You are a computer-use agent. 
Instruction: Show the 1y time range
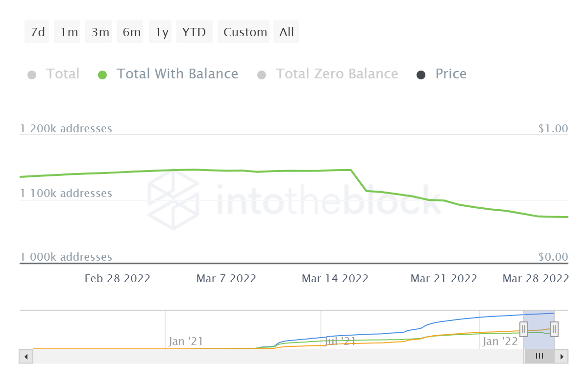pos(162,32)
